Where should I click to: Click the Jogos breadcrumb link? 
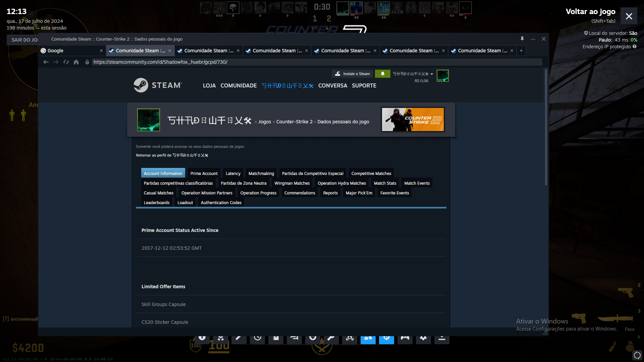click(x=265, y=122)
